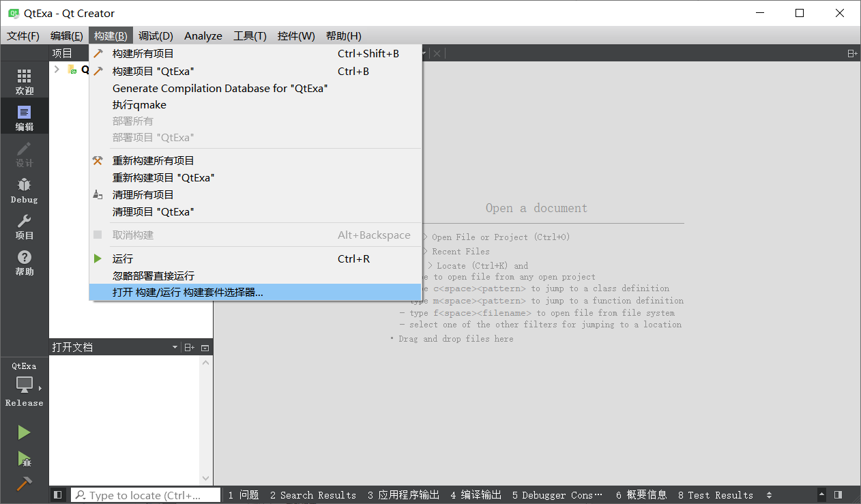Open the 项目 (Projects) mode
The height and width of the screenshot is (504, 861).
25,226
